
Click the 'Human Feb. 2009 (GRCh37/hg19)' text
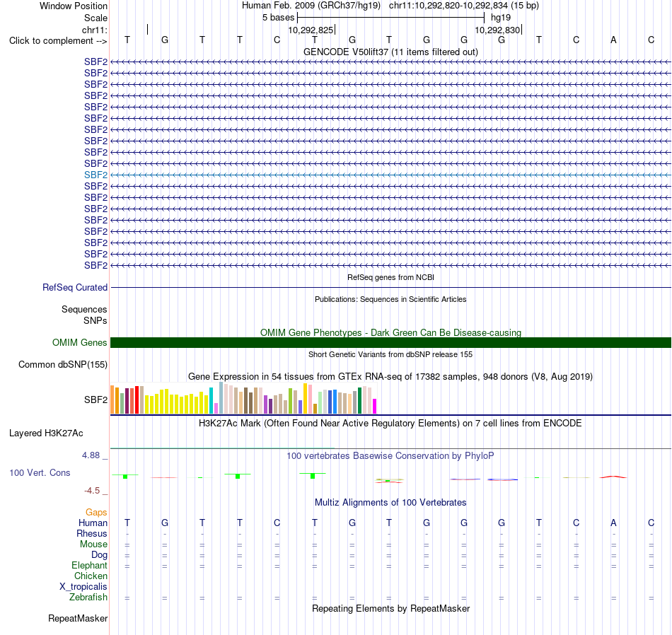point(311,6)
